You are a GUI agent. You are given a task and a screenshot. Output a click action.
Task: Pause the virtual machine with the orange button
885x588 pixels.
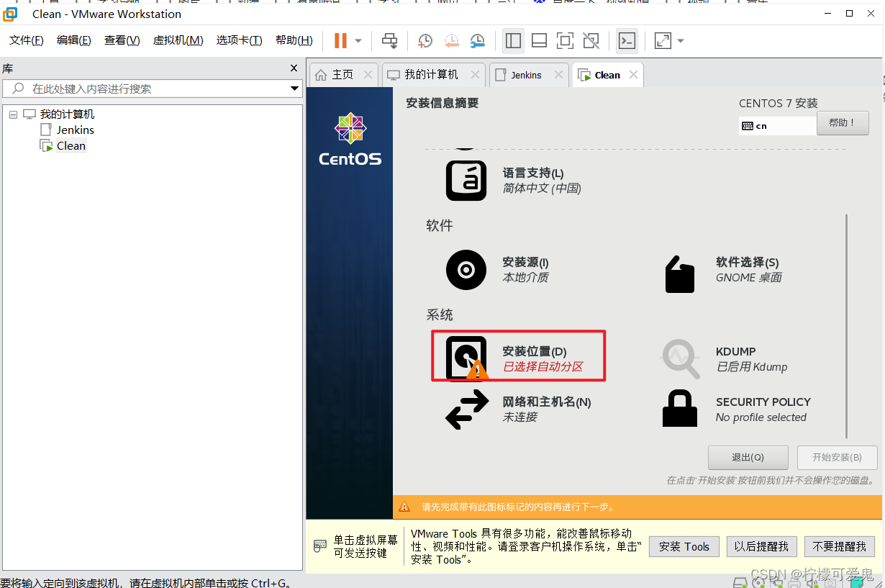tap(340, 41)
